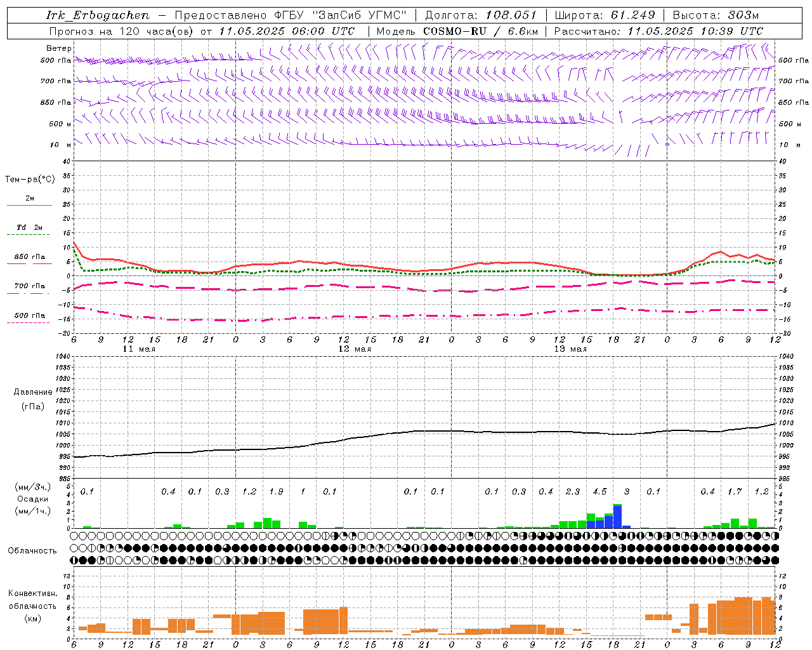Click the 'Высота: 303м' elevation text
The width and height of the screenshot is (812, 650).
716,15
